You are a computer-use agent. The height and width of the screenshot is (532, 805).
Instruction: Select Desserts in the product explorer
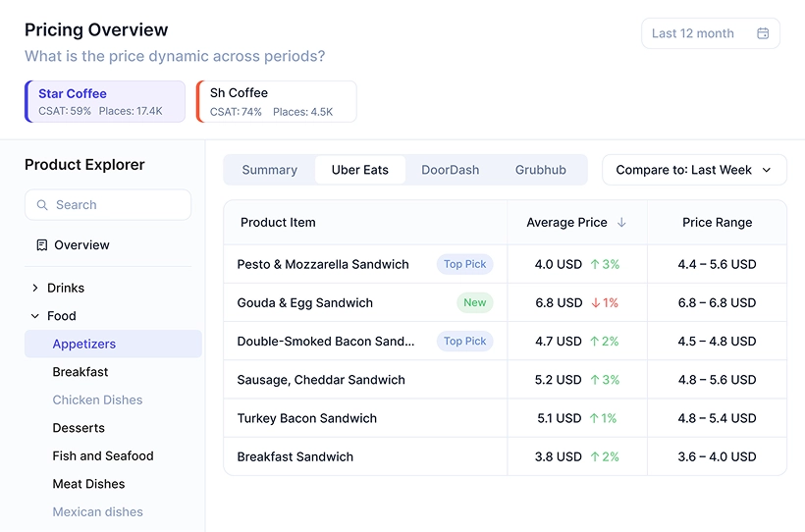coord(79,428)
